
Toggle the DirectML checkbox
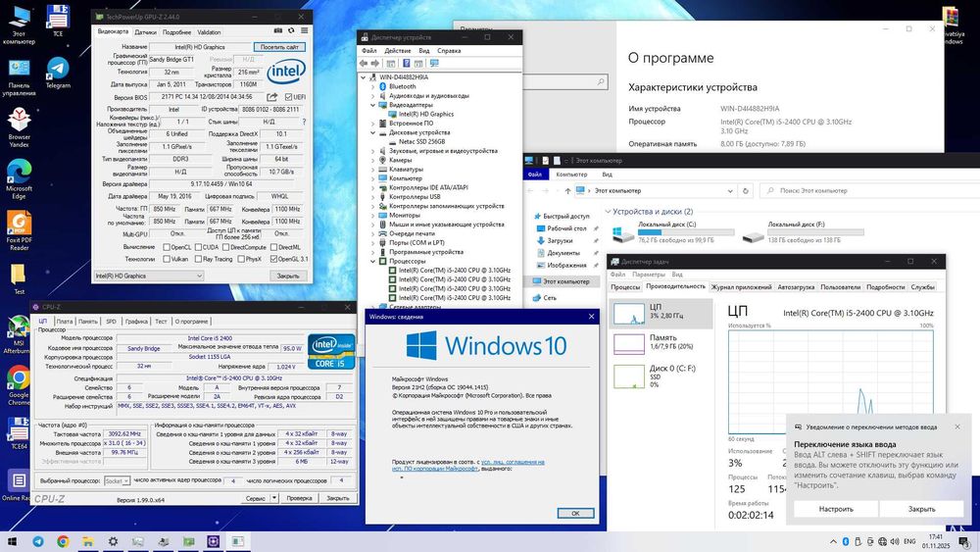[x=273, y=247]
